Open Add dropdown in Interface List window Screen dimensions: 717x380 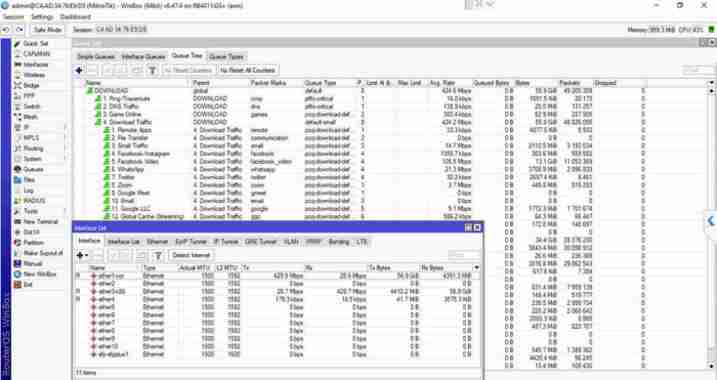tap(82, 255)
